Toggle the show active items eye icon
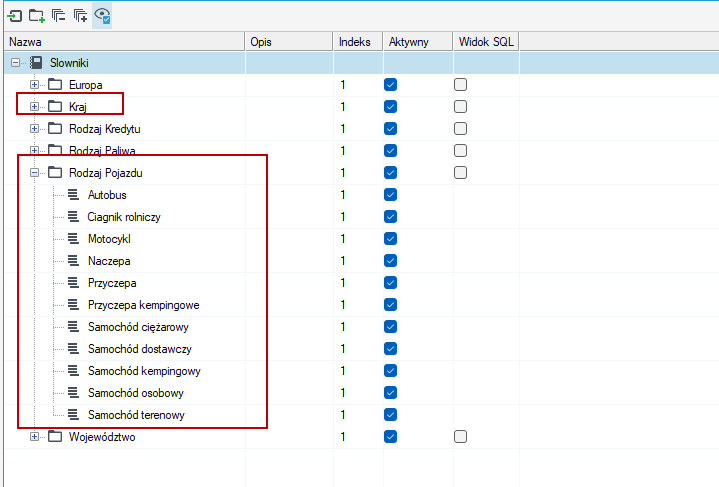Viewport: 719px width, 487px height. [x=102, y=16]
